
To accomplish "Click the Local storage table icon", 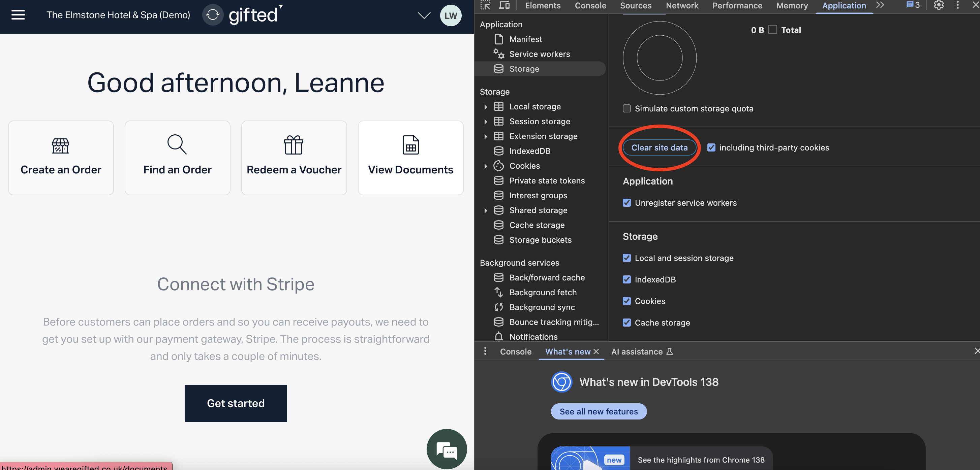I will click(498, 107).
